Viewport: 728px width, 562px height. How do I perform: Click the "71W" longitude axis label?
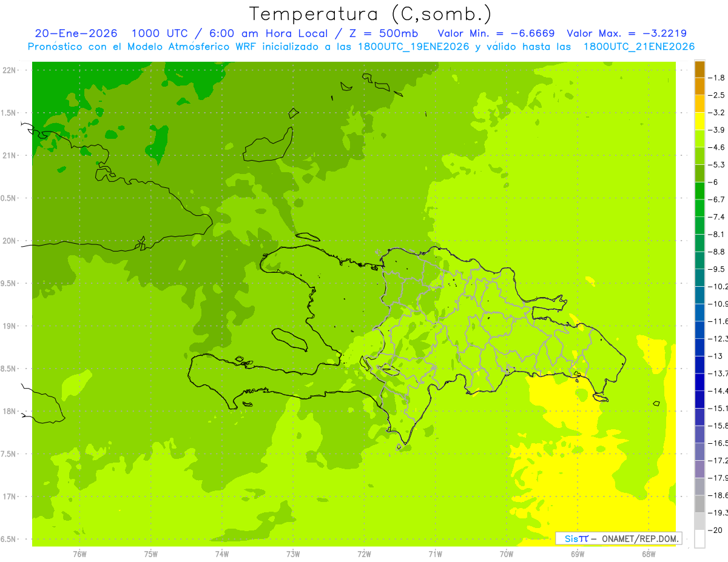click(x=435, y=554)
